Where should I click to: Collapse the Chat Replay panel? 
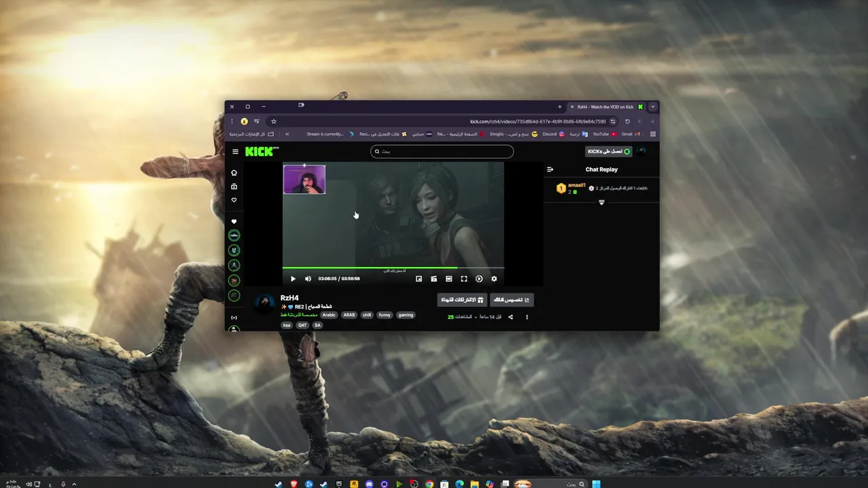click(550, 169)
